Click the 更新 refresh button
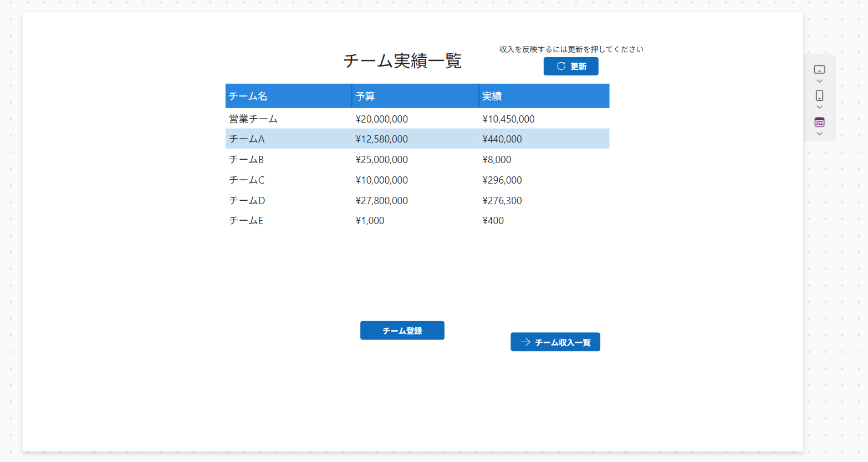Viewport: 868px width, 462px height. tap(571, 66)
